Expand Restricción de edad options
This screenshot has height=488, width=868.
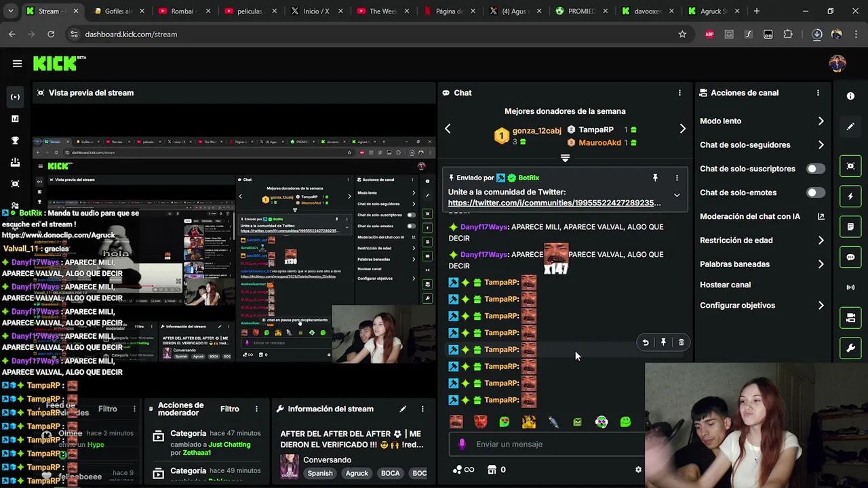pos(821,241)
